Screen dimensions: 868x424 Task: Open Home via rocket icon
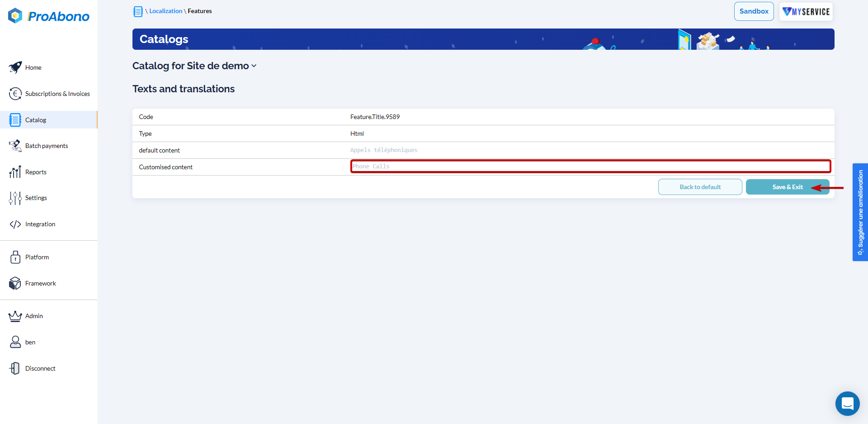pos(15,67)
